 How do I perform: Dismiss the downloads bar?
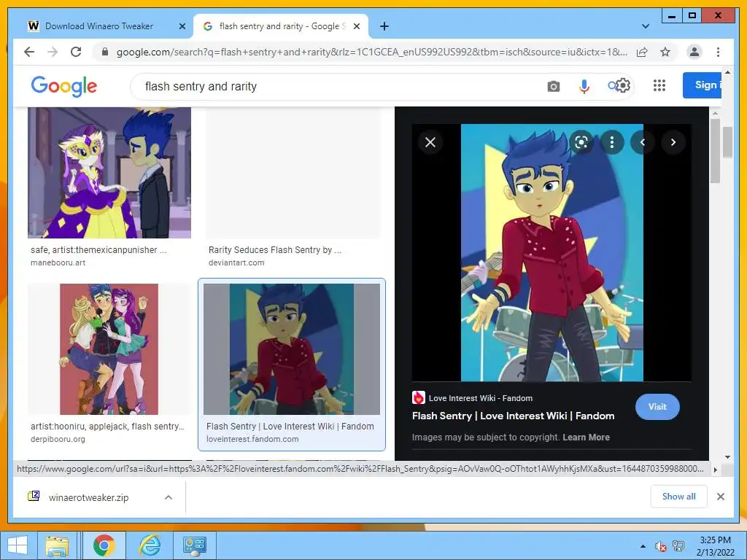721,497
